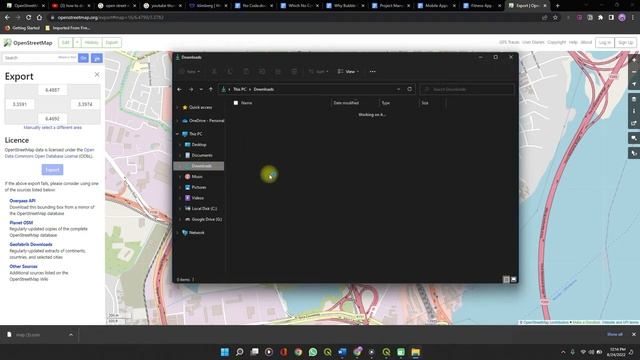Image resolution: width=640 pixels, height=360 pixels.
Task: Open the View dropdown in Explorer
Action: tap(348, 71)
